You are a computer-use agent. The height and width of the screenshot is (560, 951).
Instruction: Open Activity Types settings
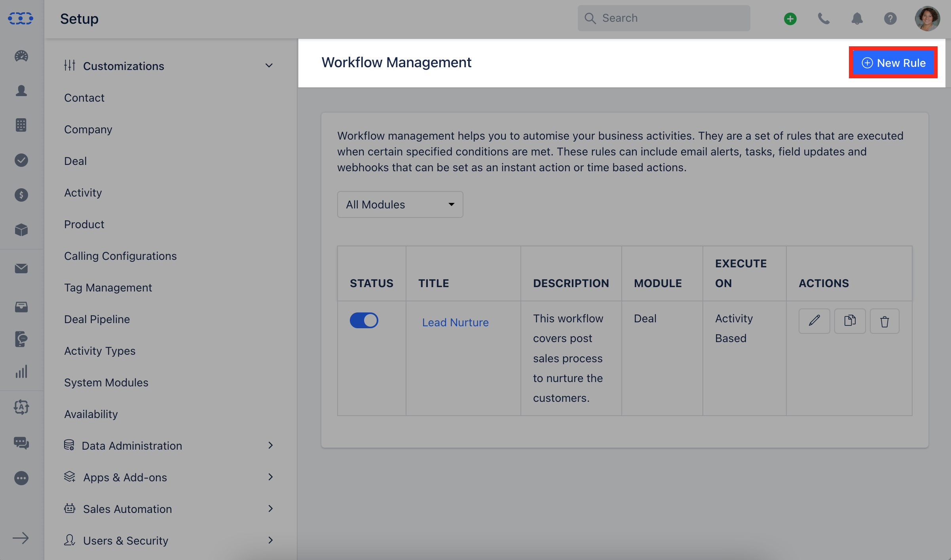pyautogui.click(x=100, y=351)
